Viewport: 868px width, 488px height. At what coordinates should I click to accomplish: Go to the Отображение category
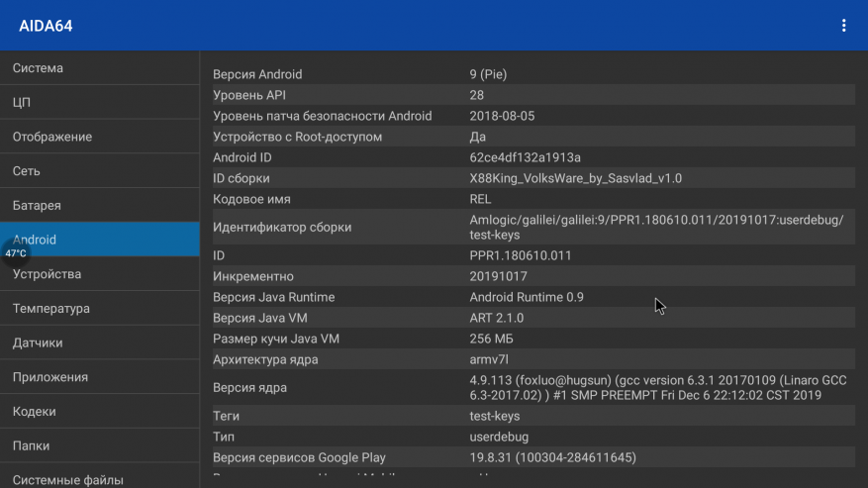tap(99, 137)
